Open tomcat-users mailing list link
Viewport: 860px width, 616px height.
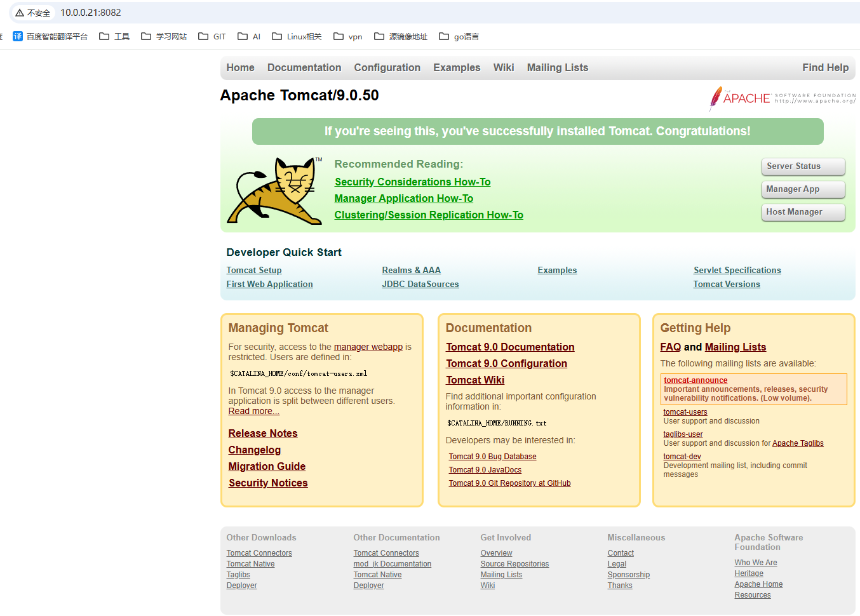[x=685, y=412]
